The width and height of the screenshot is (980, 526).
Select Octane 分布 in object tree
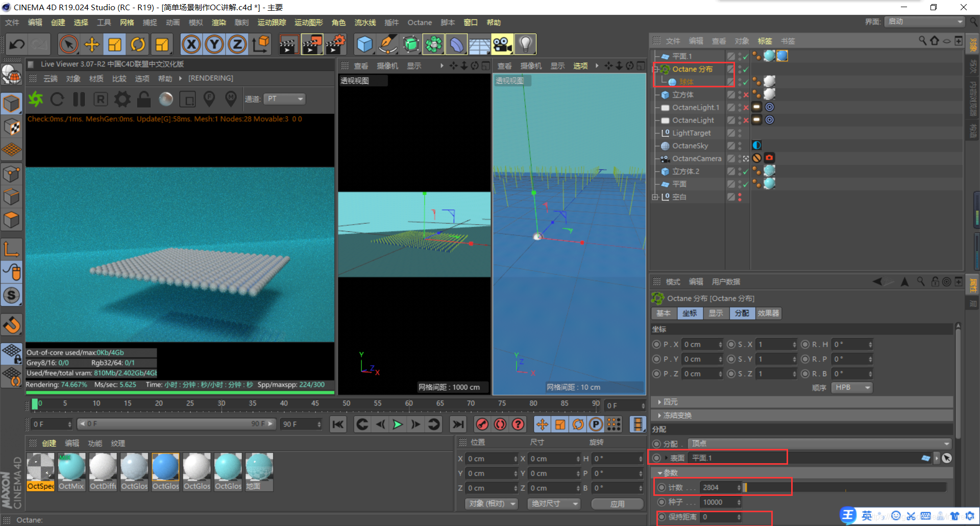pos(692,69)
